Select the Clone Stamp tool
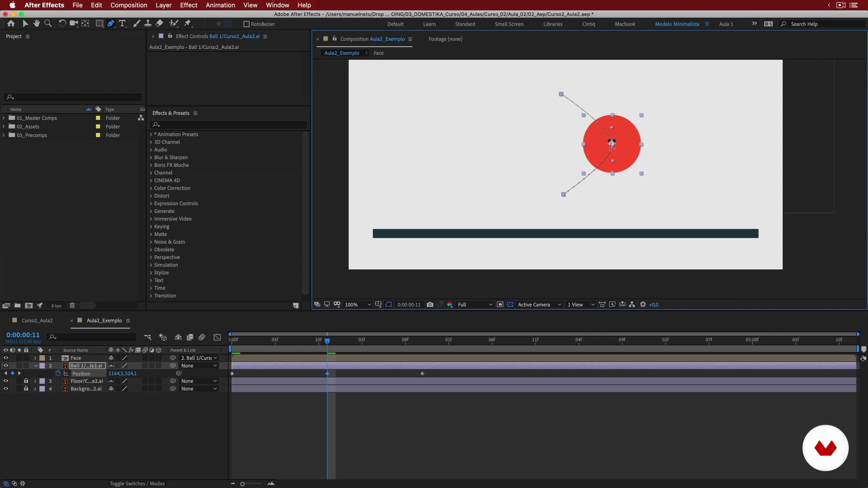The image size is (868, 488). coord(148,23)
